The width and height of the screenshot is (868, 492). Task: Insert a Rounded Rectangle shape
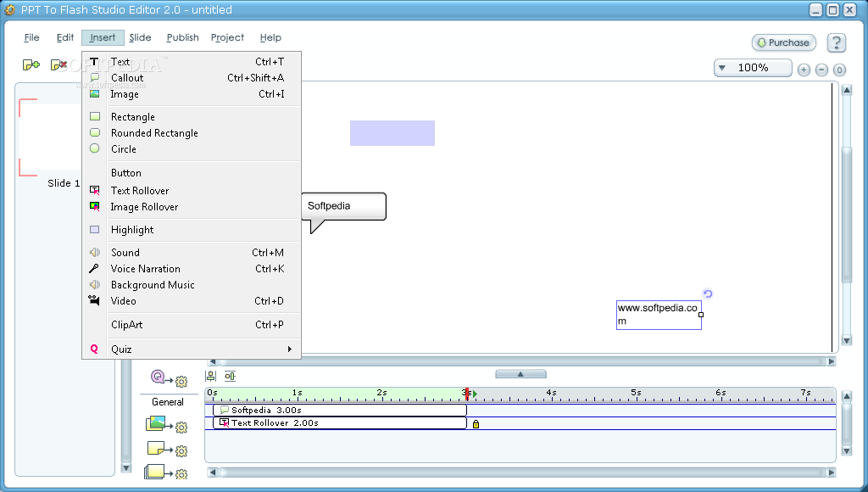pos(192,133)
